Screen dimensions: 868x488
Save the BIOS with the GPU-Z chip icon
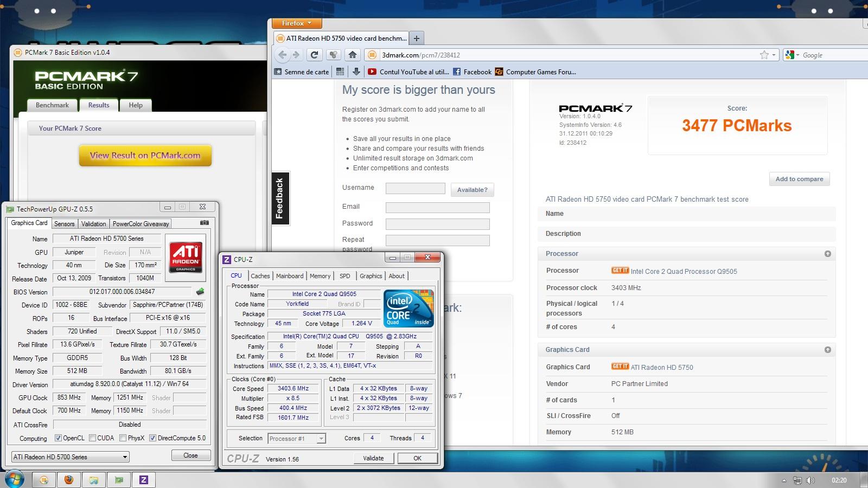pos(200,292)
